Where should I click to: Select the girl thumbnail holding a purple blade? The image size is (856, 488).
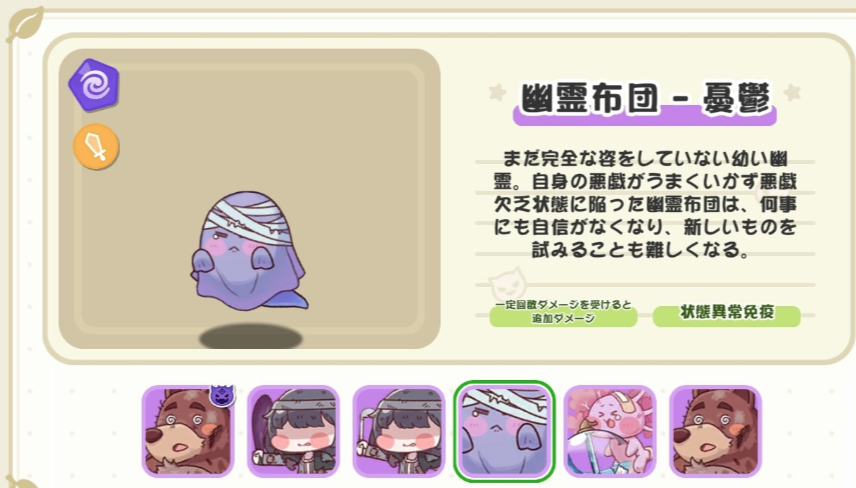(x=293, y=431)
